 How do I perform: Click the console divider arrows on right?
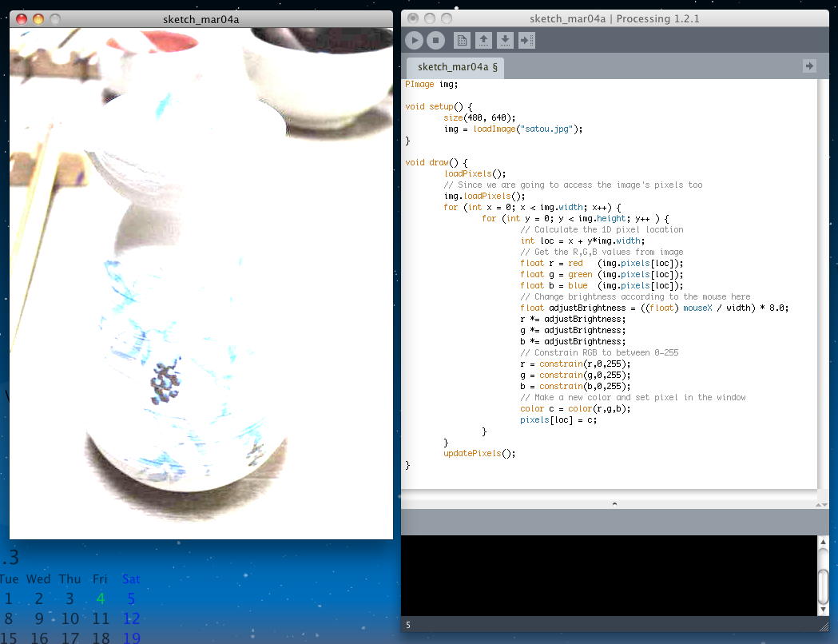tap(821, 504)
